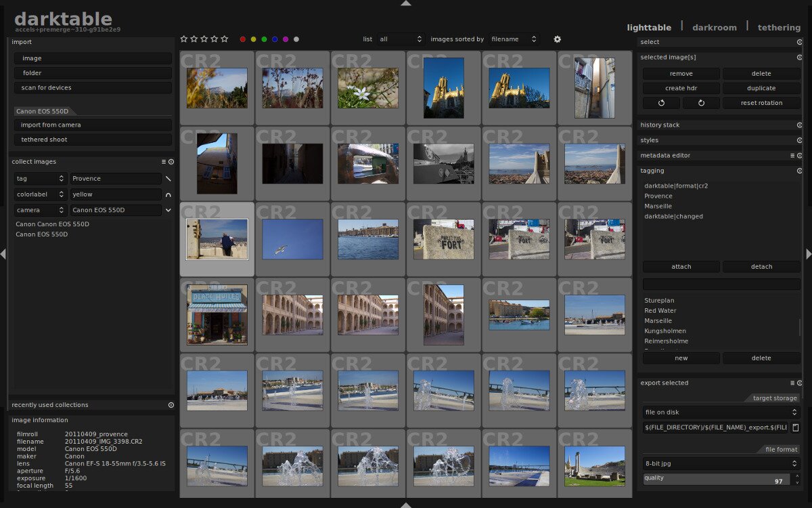Click the 'create hdr' button
Viewport: 812px width, 508px height.
[681, 87]
